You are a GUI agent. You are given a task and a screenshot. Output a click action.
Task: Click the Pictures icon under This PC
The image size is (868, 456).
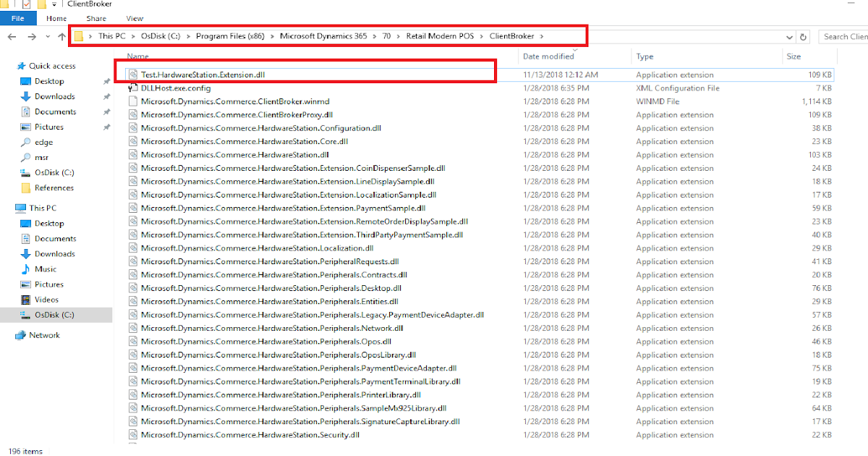click(25, 284)
